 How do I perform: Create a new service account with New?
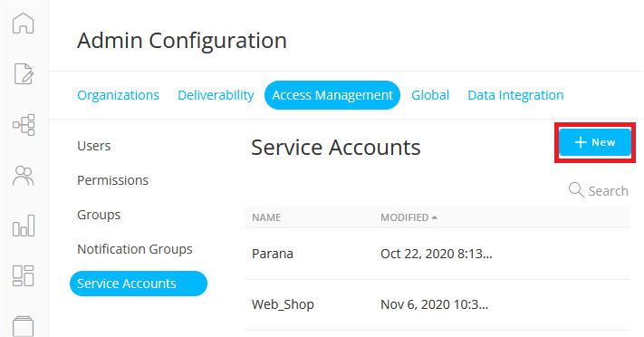tap(595, 142)
